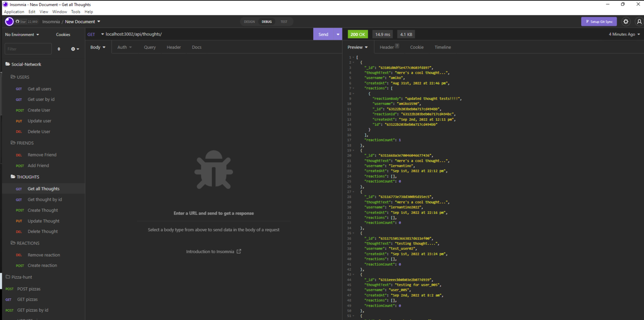Switch to the DESIGN tab
Image resolution: width=644 pixels, height=320 pixels.
[249, 21]
